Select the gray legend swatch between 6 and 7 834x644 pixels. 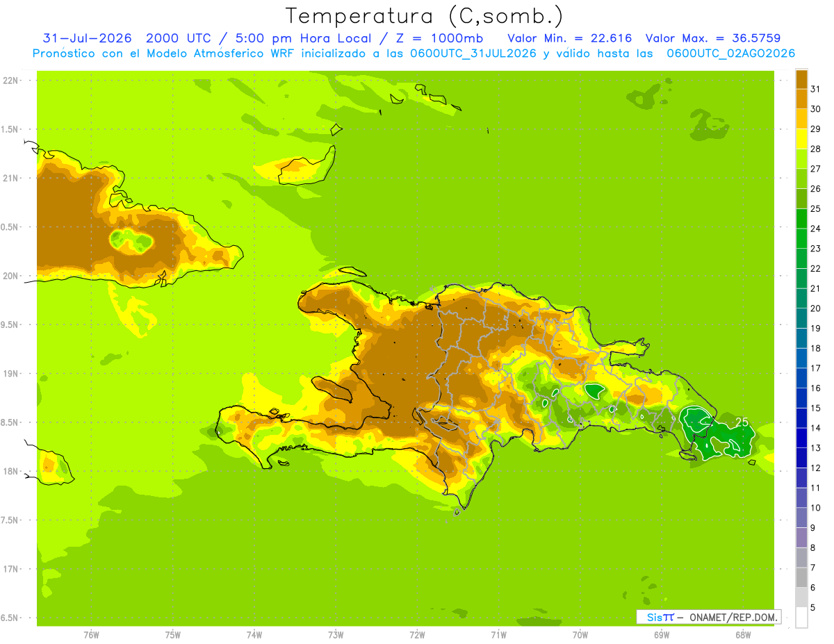801,577
